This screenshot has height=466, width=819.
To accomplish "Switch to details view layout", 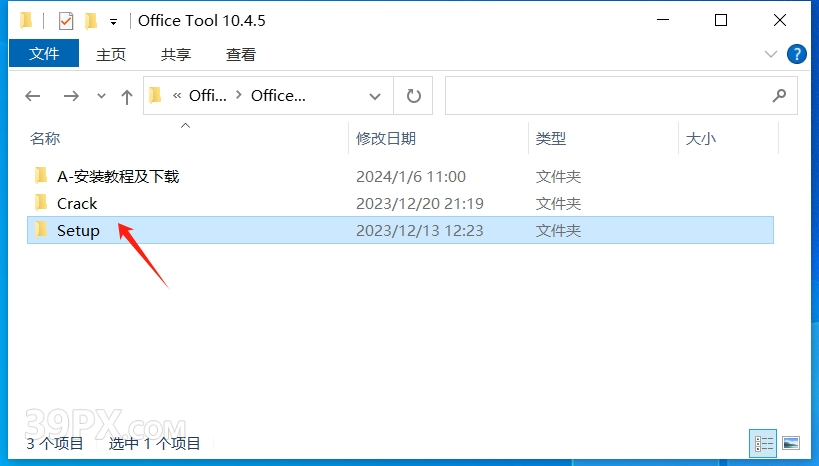I will point(763,444).
